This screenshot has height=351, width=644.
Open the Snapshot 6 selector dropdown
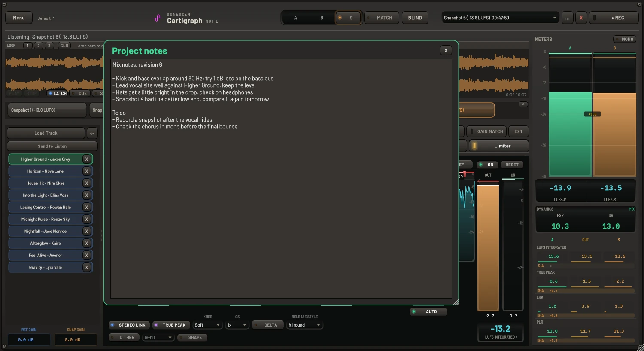tap(500, 18)
